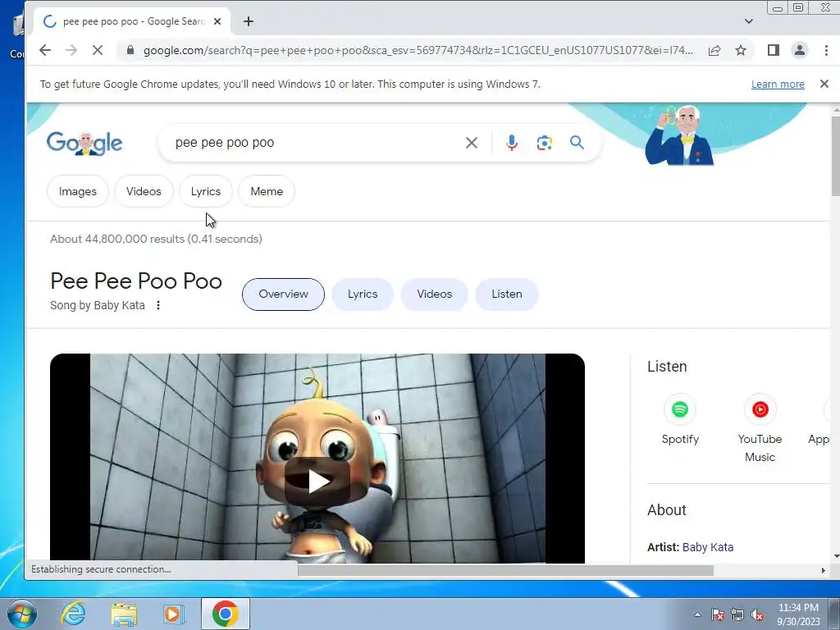The width and height of the screenshot is (840, 630).
Task: Switch to the song Listen tab
Action: pos(507,294)
